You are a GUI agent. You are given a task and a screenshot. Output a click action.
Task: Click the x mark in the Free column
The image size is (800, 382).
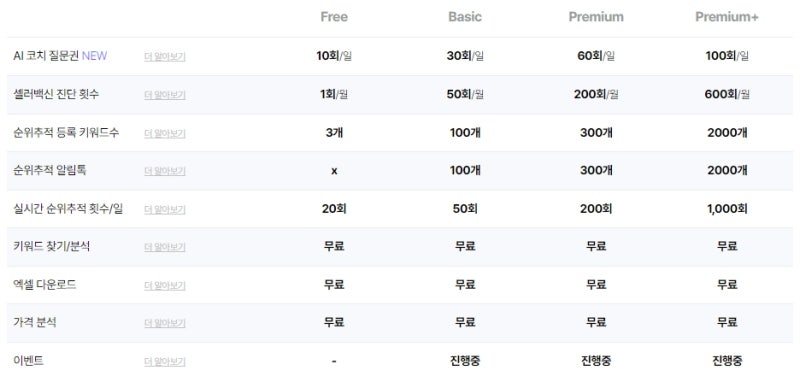[x=334, y=171]
